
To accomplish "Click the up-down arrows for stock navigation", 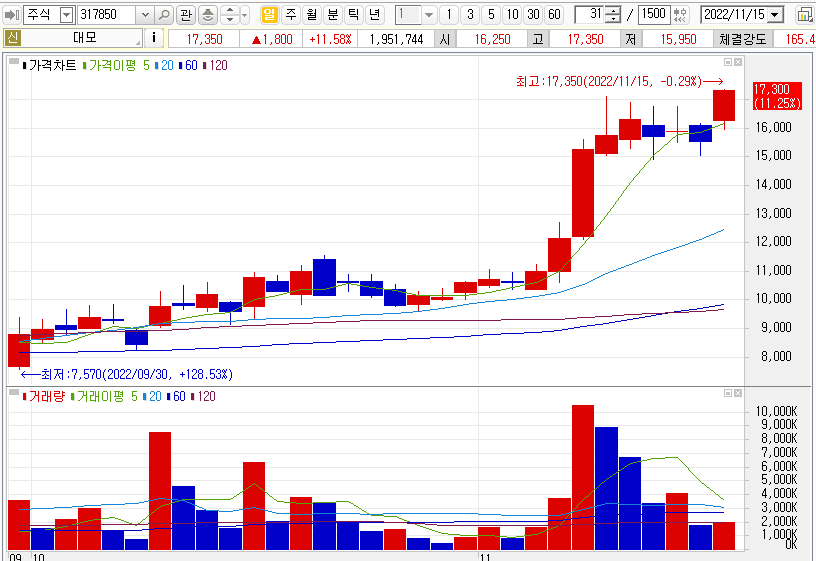I will coord(230,15).
